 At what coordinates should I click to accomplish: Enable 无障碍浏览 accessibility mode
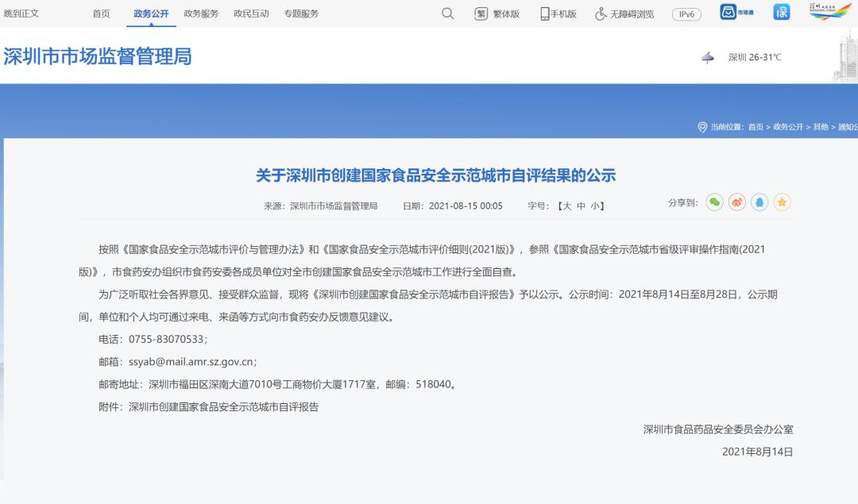point(624,13)
